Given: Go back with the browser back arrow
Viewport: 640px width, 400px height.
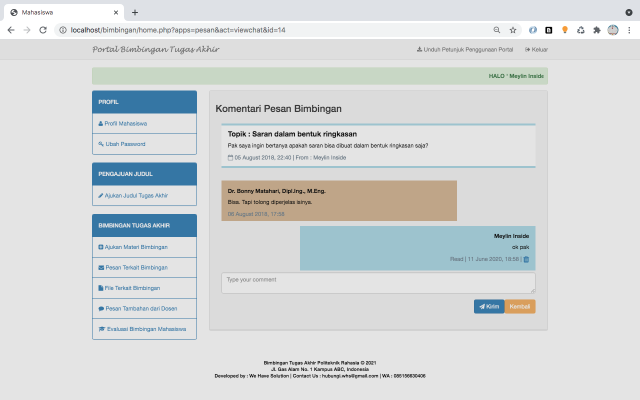Looking at the screenshot, I should click(11, 30).
